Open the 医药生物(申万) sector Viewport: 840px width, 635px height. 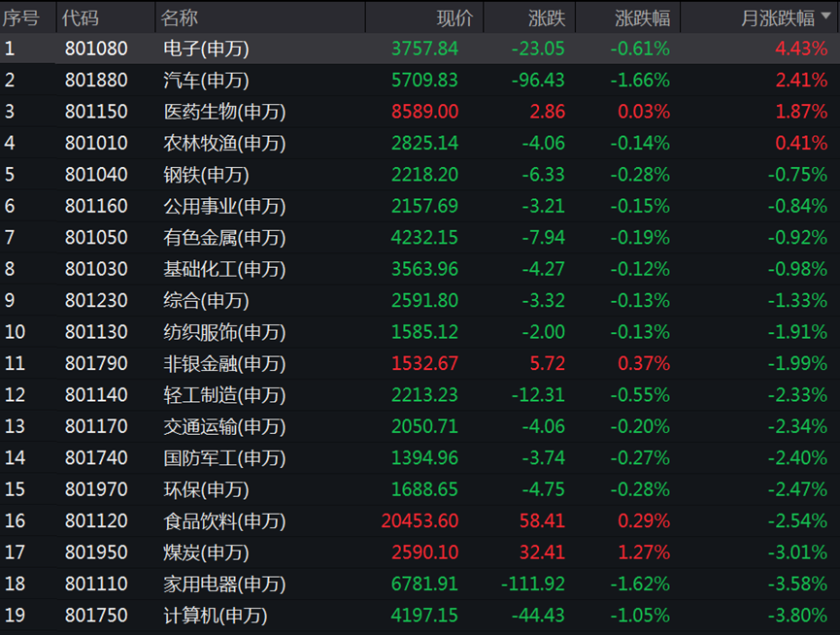click(224, 112)
